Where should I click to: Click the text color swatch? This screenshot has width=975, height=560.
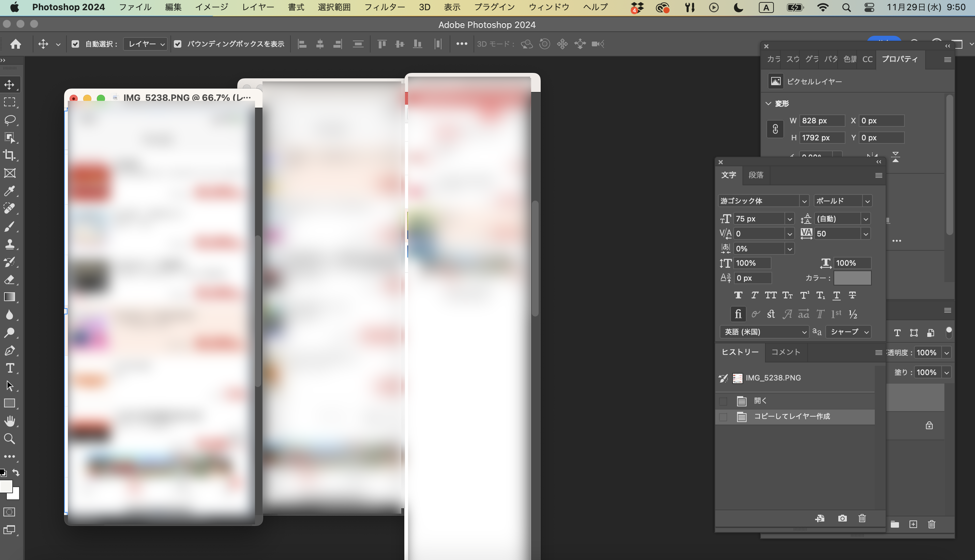coord(852,278)
